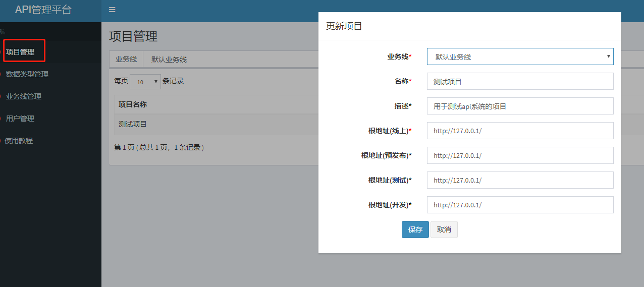Click the 根地址(预发布) input field
This screenshot has height=287, width=644.
coord(520,155)
